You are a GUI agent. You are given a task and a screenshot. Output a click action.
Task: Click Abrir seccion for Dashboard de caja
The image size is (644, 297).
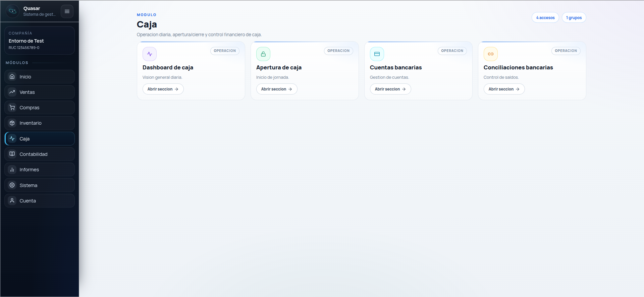click(x=163, y=89)
